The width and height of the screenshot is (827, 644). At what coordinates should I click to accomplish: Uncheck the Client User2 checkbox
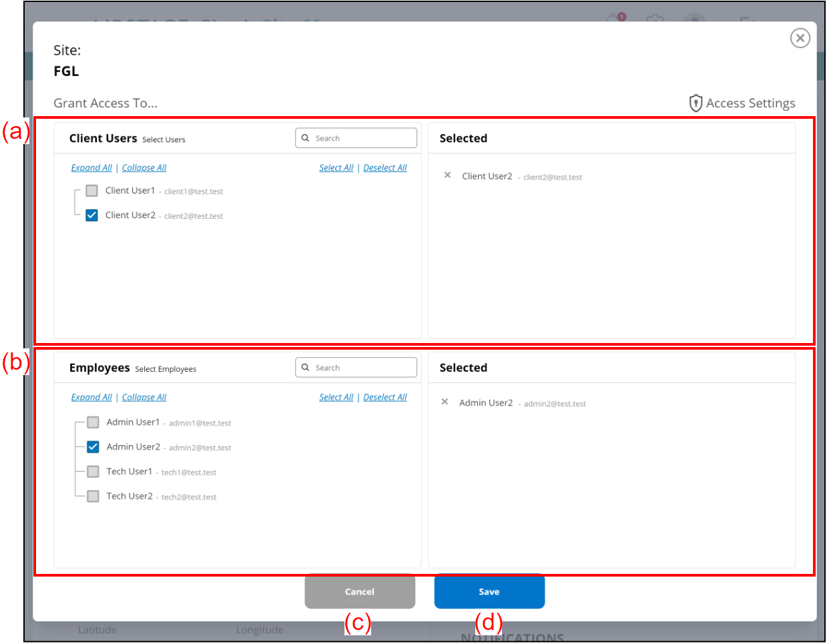(92, 215)
